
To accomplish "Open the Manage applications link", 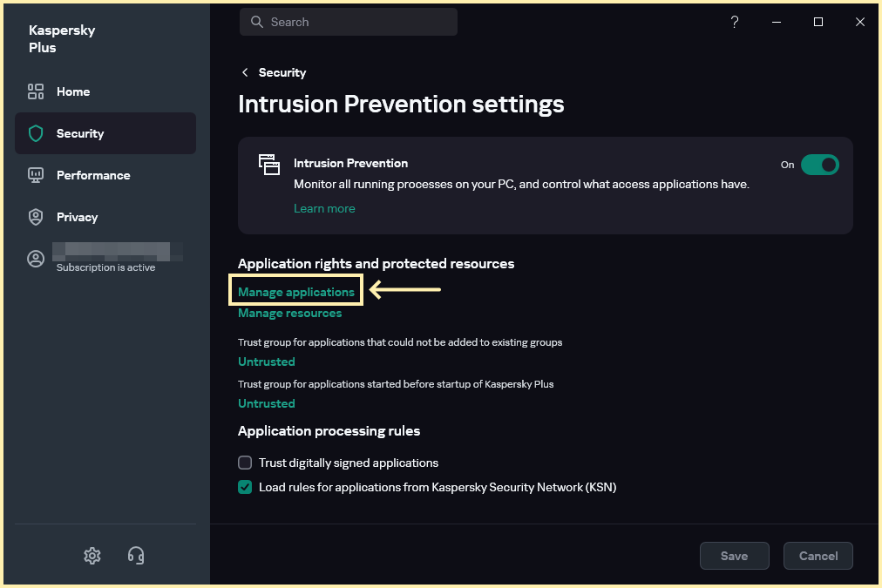I will pos(296,292).
